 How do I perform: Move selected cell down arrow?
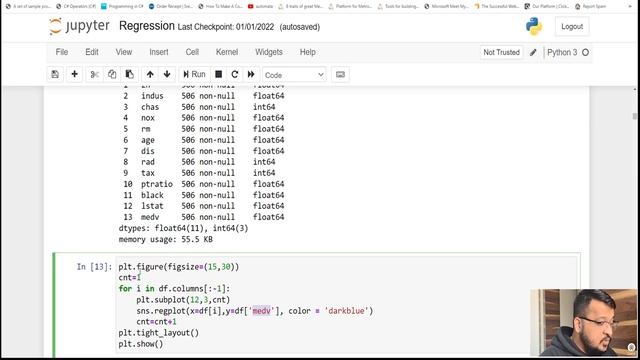pos(167,75)
